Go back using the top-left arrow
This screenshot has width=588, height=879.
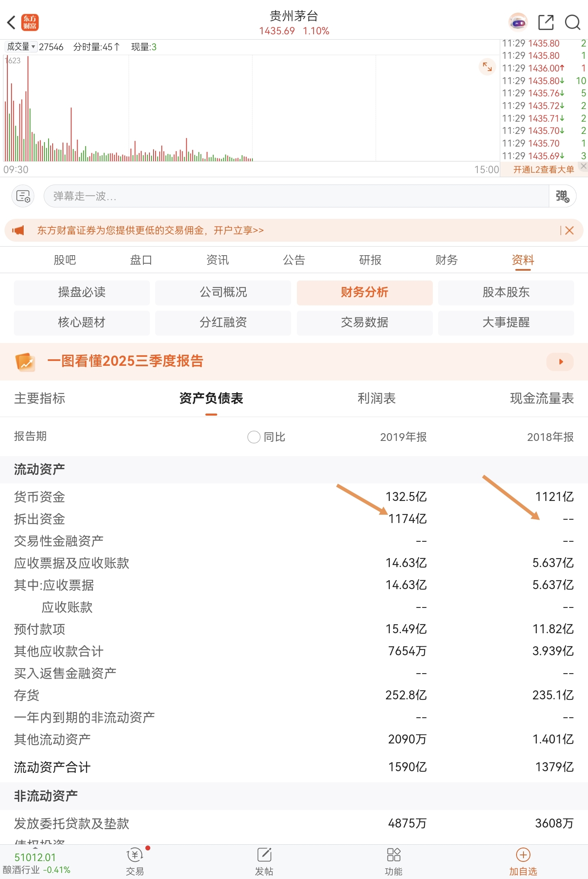tap(11, 22)
